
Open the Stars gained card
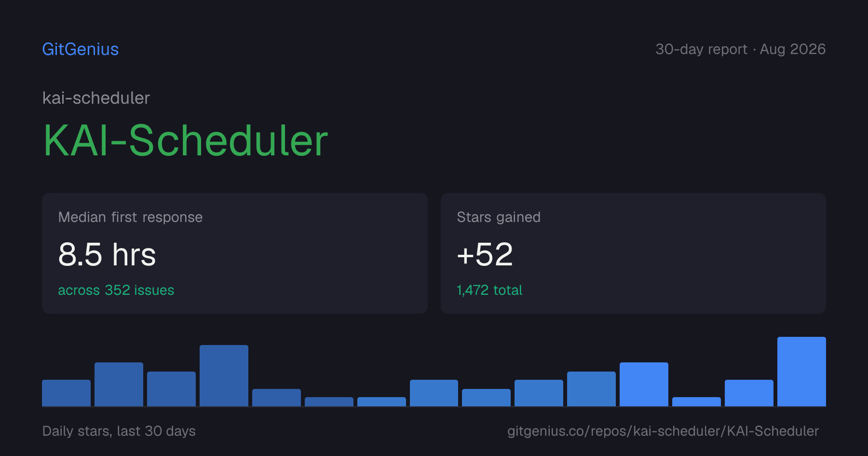coord(633,253)
